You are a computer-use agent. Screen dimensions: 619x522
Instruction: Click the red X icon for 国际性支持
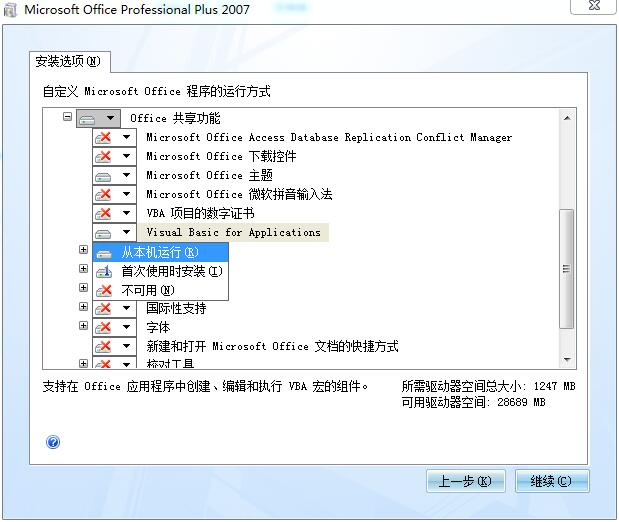103,308
